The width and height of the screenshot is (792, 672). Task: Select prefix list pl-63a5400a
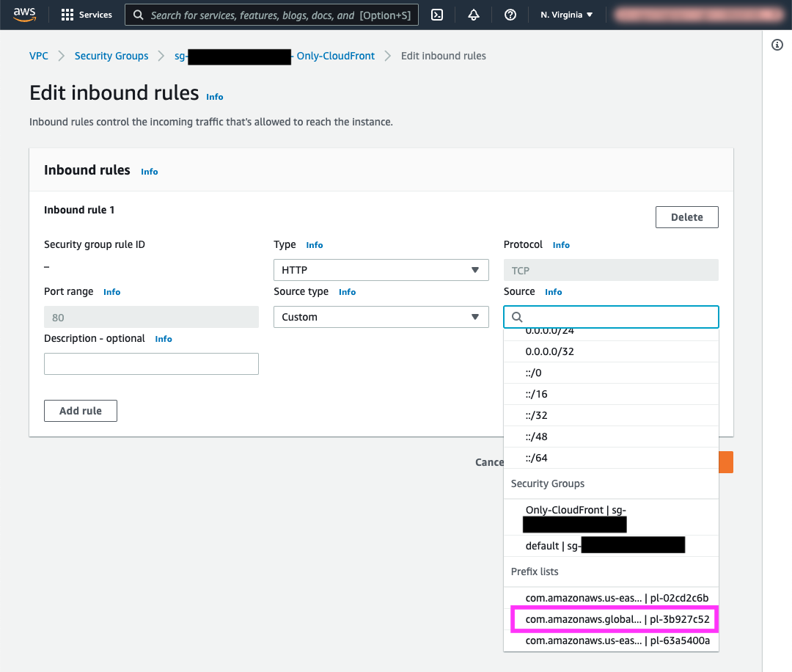pyautogui.click(x=611, y=640)
